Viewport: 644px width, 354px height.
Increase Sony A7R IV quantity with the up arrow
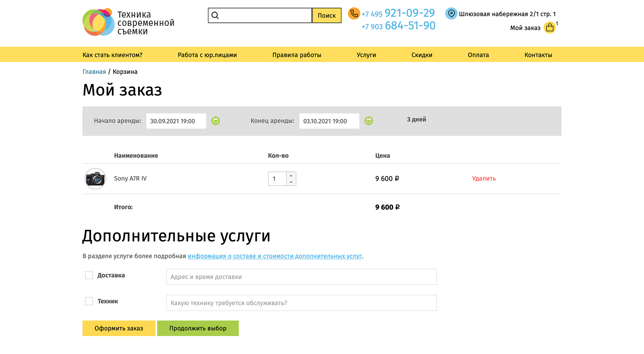click(x=291, y=175)
